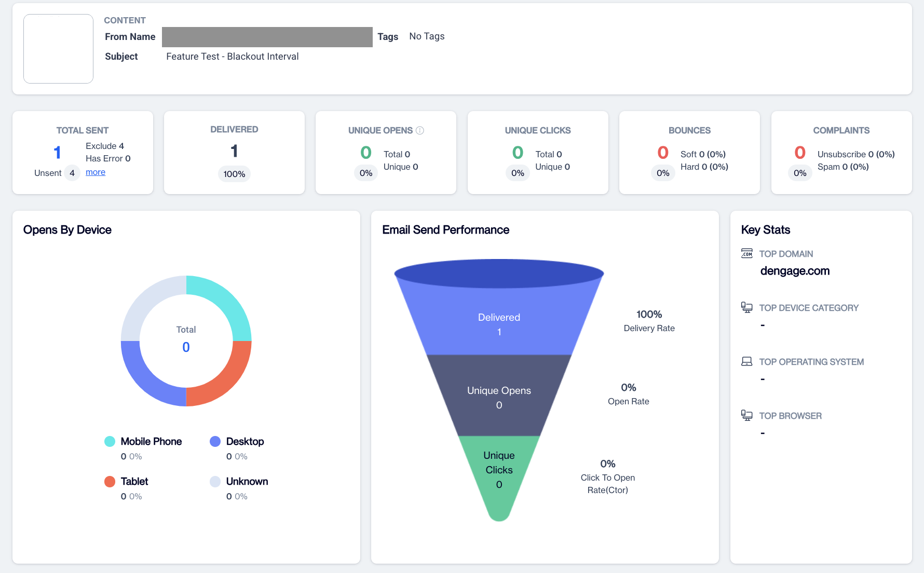Click the Total 0 donut center
Viewport: 924px width, 573px height.
point(186,340)
